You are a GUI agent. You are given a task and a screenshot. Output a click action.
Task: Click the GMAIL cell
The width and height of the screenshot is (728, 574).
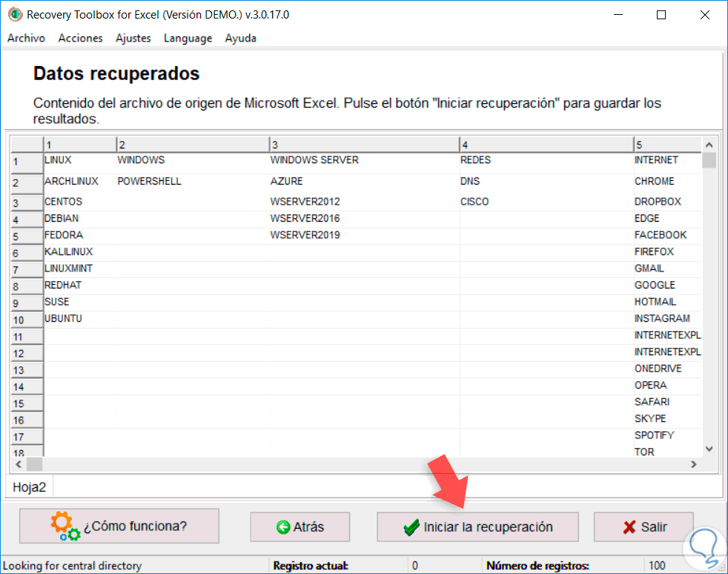[668, 268]
